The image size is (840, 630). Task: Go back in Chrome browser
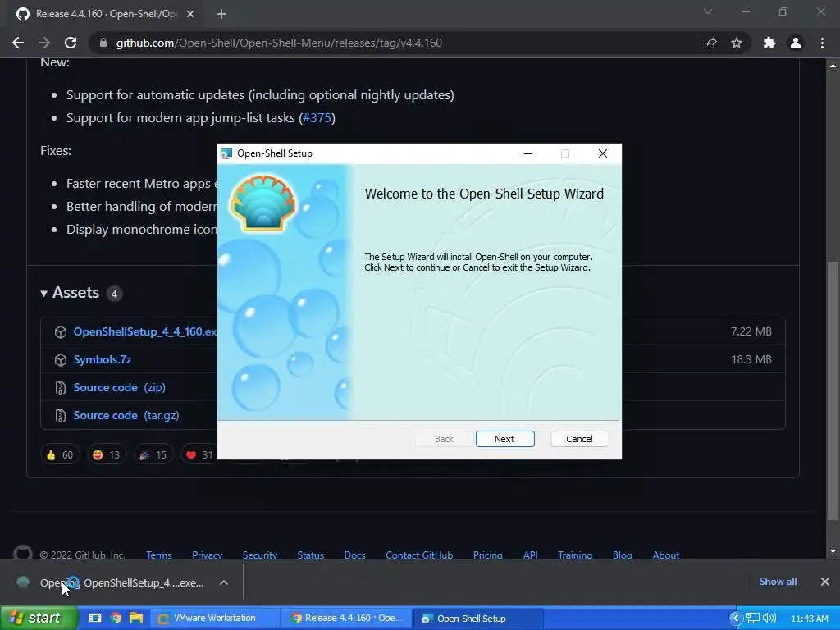coord(18,43)
